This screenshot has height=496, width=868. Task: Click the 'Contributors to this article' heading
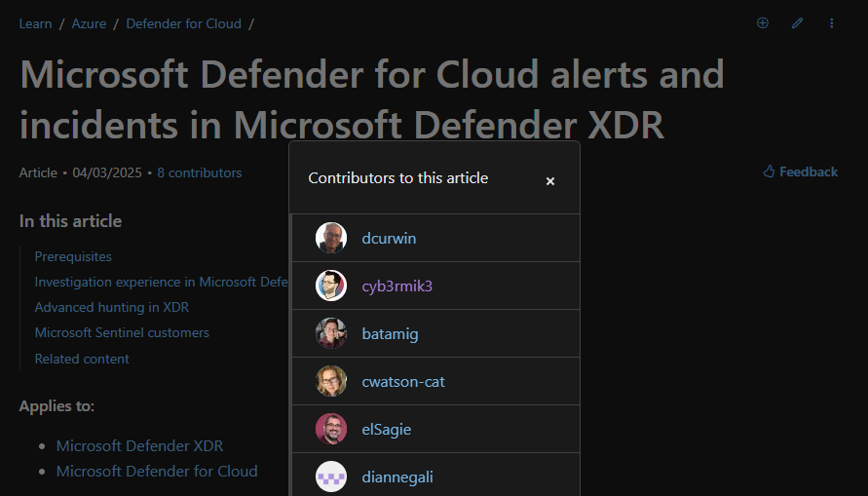click(398, 178)
